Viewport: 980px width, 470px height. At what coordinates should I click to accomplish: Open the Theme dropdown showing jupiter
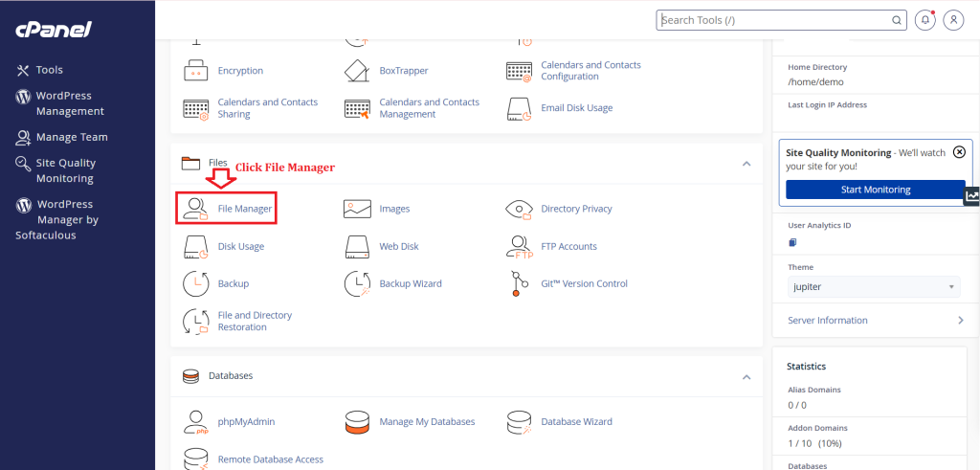[873, 287]
